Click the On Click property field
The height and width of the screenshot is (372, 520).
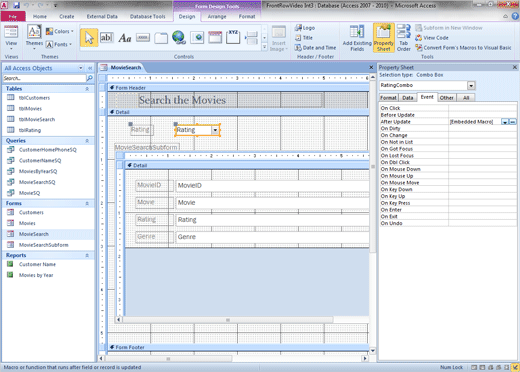[x=482, y=108]
